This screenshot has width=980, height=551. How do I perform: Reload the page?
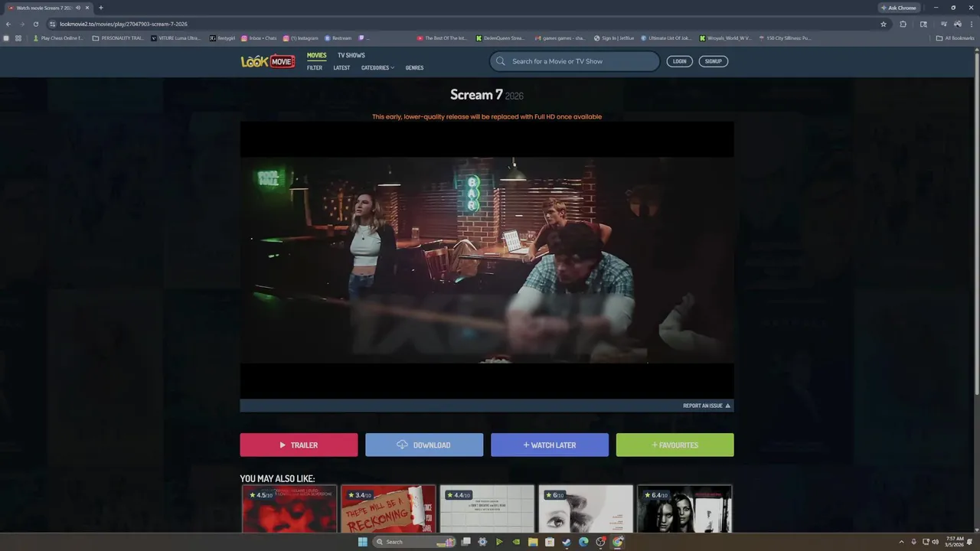(x=35, y=24)
